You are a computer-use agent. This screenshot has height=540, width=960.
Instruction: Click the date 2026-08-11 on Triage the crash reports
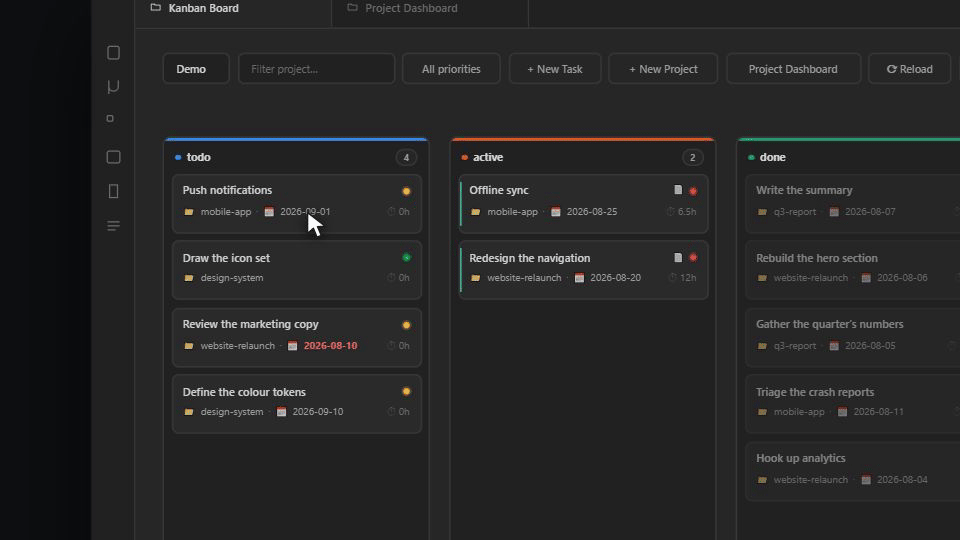click(x=879, y=412)
